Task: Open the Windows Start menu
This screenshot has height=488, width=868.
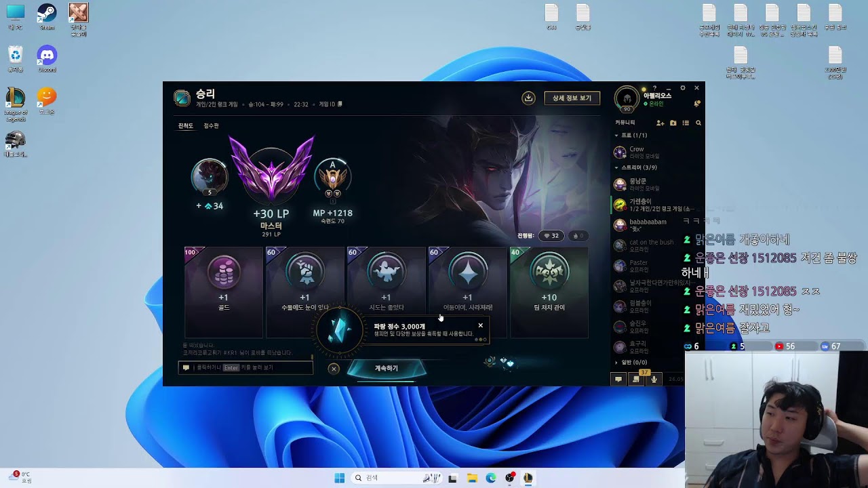Action: tap(340, 478)
